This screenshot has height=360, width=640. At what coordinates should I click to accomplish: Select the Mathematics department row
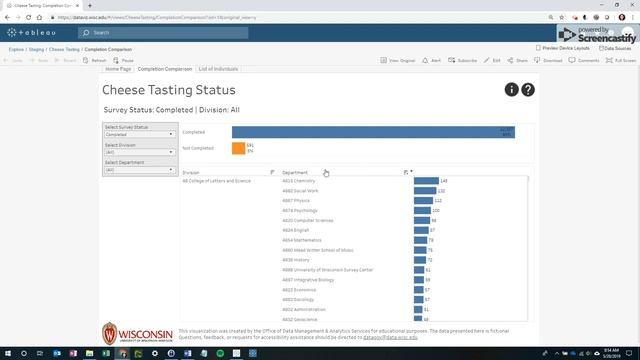(x=302, y=240)
